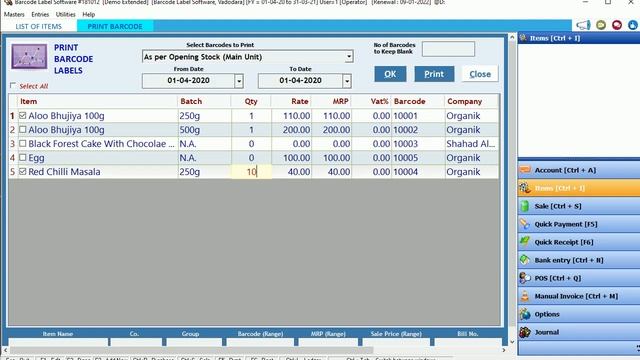Click the Barcode (Range) filter field
Viewport: 640px width, 360px height.
click(260, 342)
